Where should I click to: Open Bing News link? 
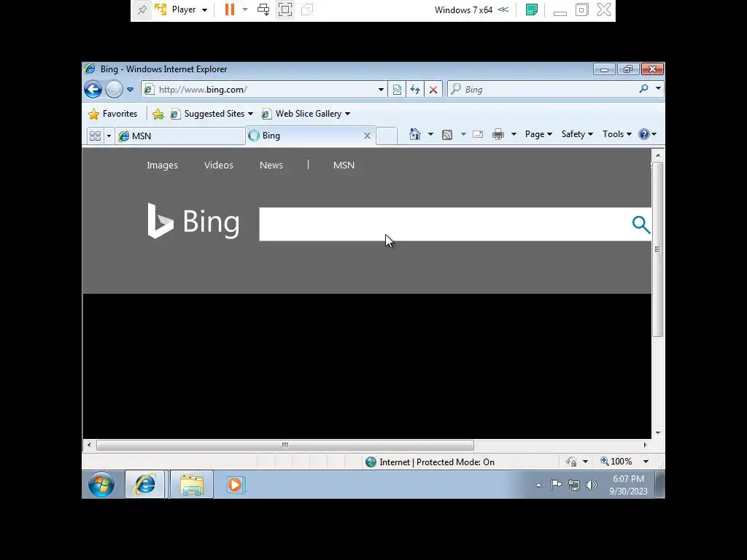pos(271,166)
